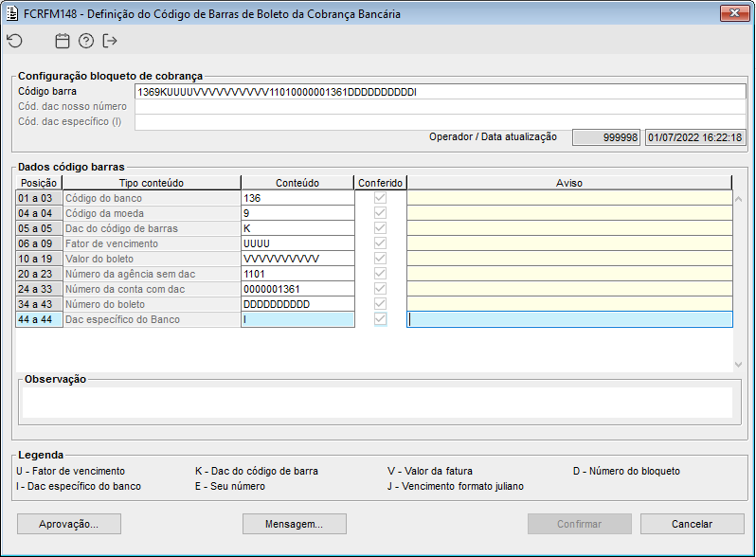756x557 pixels.
Task: Toggle Conferido checkbox for Valor do boleto
Action: tap(380, 259)
